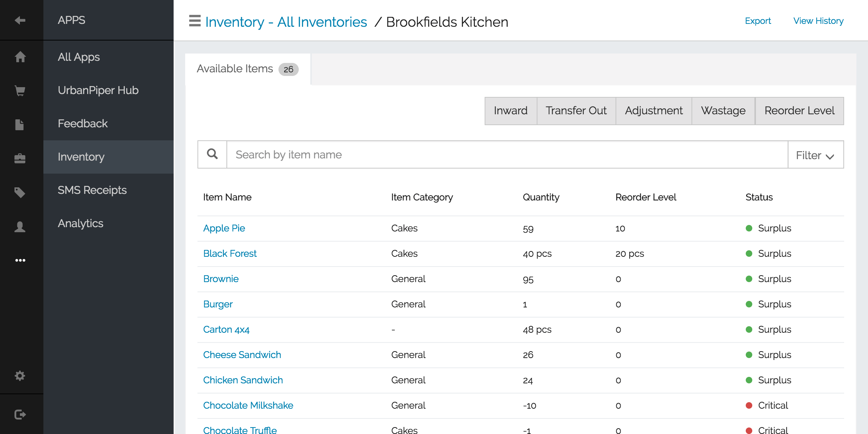Focus the Search by item name field
868x434 pixels.
click(507, 155)
